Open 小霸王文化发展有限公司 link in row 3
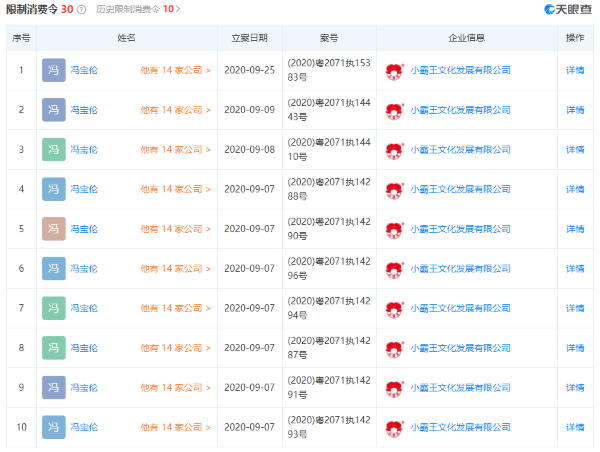The height and width of the screenshot is (452, 600). [x=460, y=150]
